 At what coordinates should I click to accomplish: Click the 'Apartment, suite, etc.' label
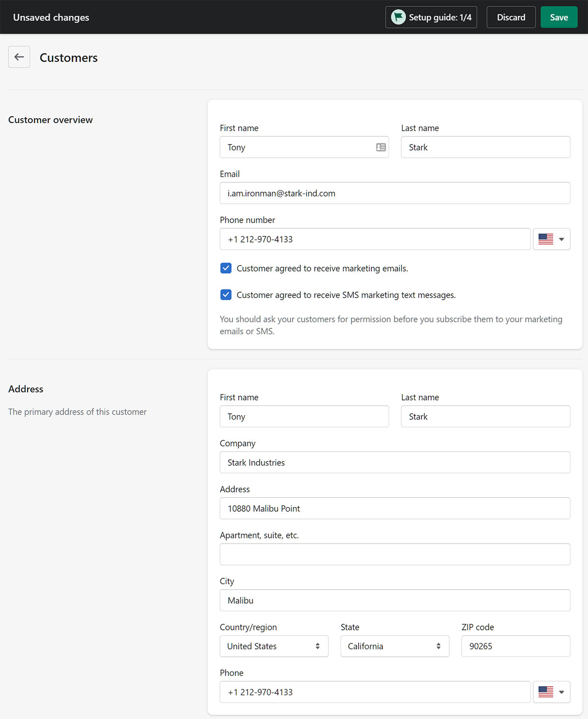click(x=259, y=535)
